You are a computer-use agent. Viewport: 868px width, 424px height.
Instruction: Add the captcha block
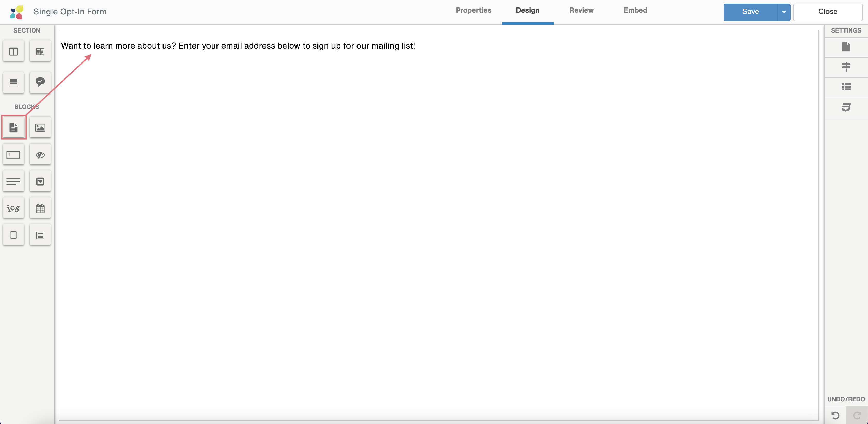point(13,208)
